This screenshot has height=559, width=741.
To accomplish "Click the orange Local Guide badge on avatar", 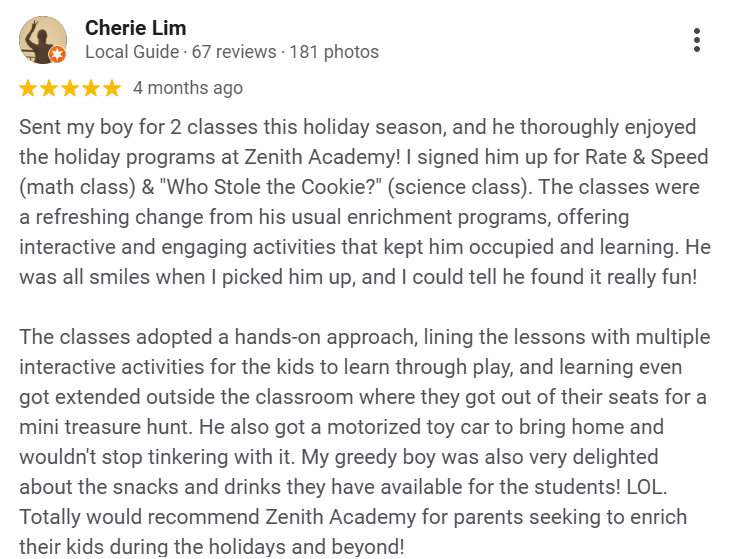I will coord(58,54).
